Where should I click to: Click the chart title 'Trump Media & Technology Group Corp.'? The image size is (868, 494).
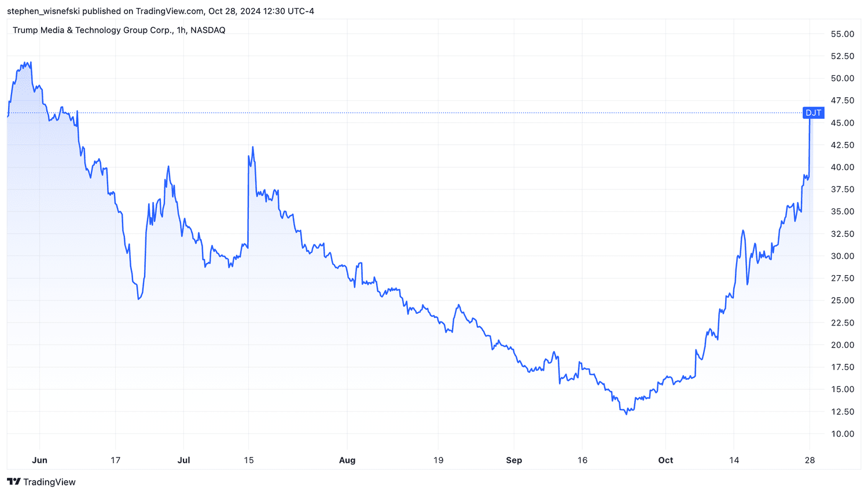[93, 30]
